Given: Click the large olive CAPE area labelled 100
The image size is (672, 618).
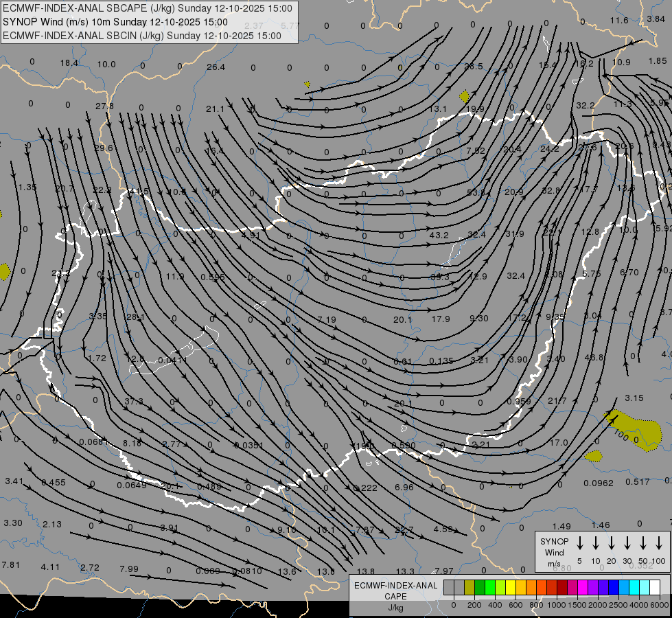Looking at the screenshot, I should pyautogui.click(x=636, y=429).
